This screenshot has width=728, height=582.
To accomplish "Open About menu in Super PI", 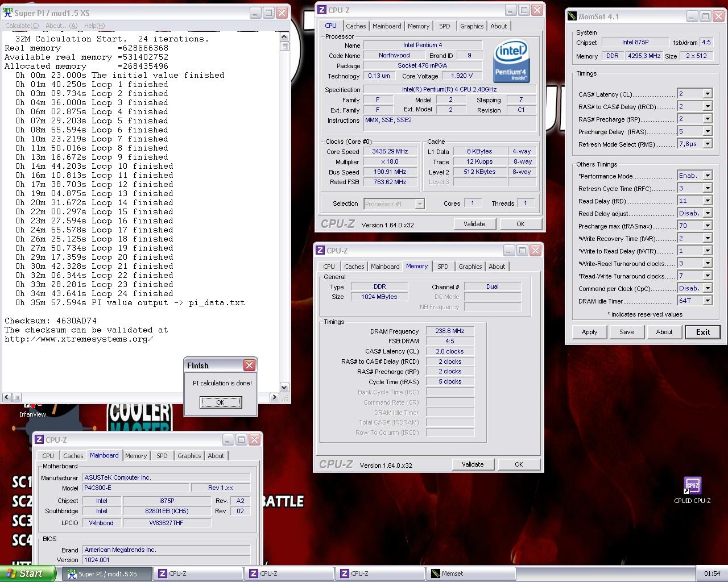I will pyautogui.click(x=61, y=26).
